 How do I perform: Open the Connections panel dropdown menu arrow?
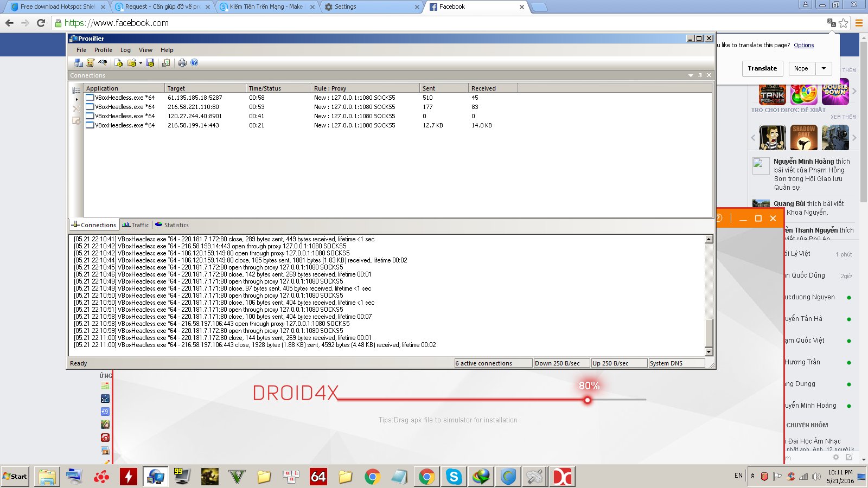[691, 75]
